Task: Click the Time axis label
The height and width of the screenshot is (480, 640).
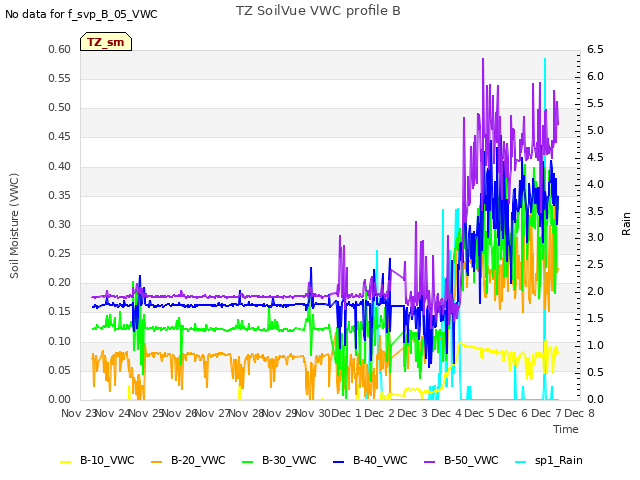Action: (x=566, y=429)
